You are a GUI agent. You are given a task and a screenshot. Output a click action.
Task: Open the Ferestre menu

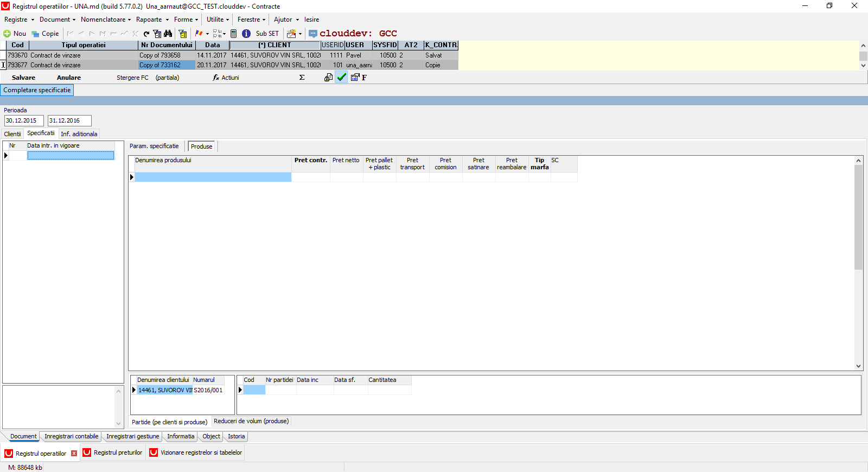point(251,20)
